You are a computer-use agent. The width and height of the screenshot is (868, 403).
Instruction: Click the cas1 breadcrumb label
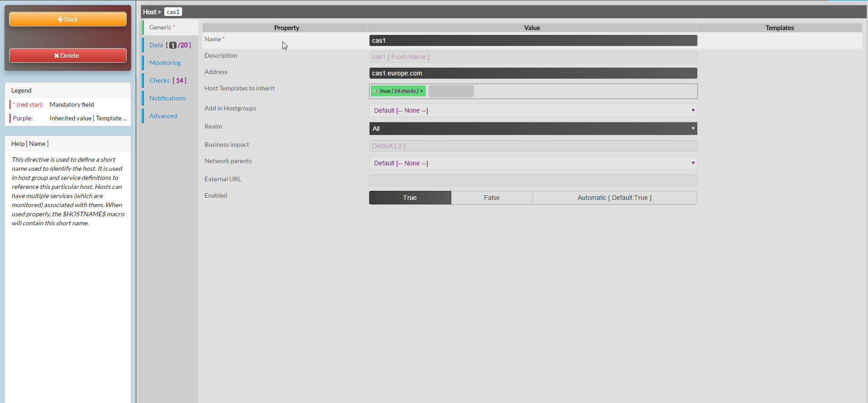[x=173, y=12]
